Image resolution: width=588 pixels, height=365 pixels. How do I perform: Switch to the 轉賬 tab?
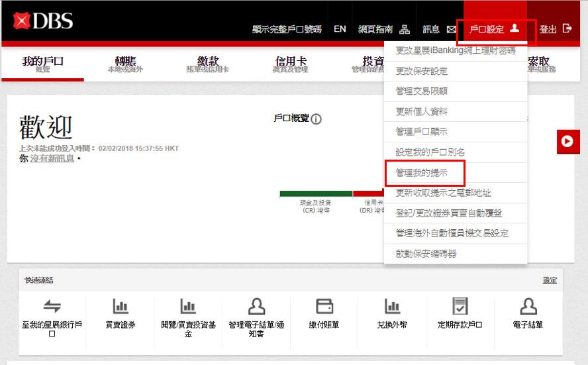click(125, 64)
